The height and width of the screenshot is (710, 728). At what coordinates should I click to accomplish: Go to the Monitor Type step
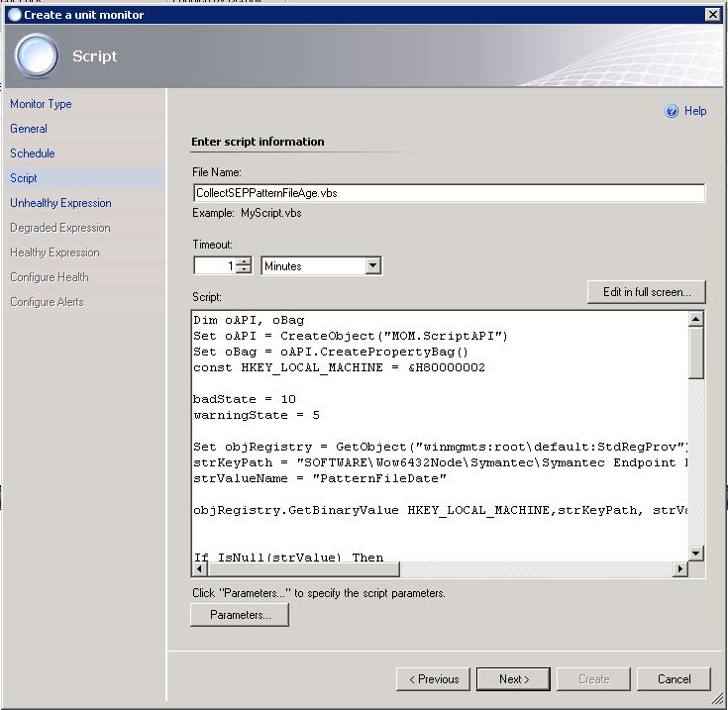tap(41, 104)
